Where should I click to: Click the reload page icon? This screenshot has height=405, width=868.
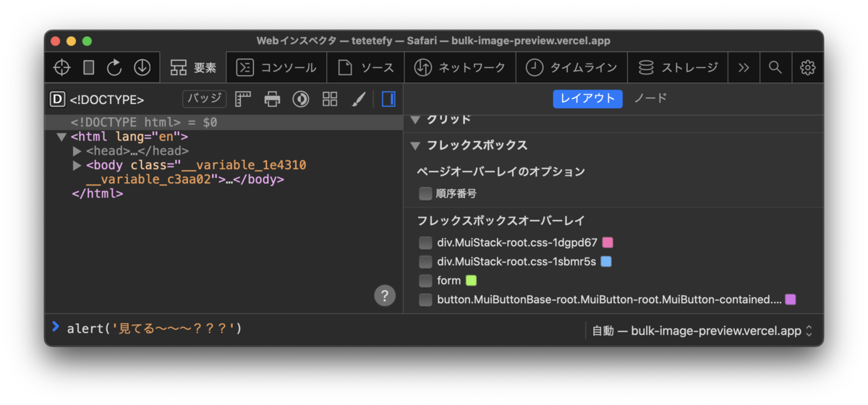115,67
